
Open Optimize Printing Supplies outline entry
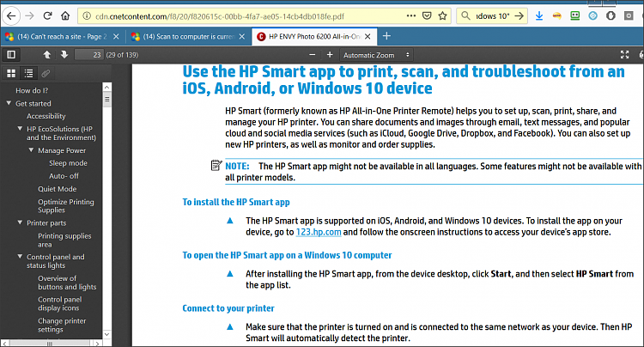(66, 206)
